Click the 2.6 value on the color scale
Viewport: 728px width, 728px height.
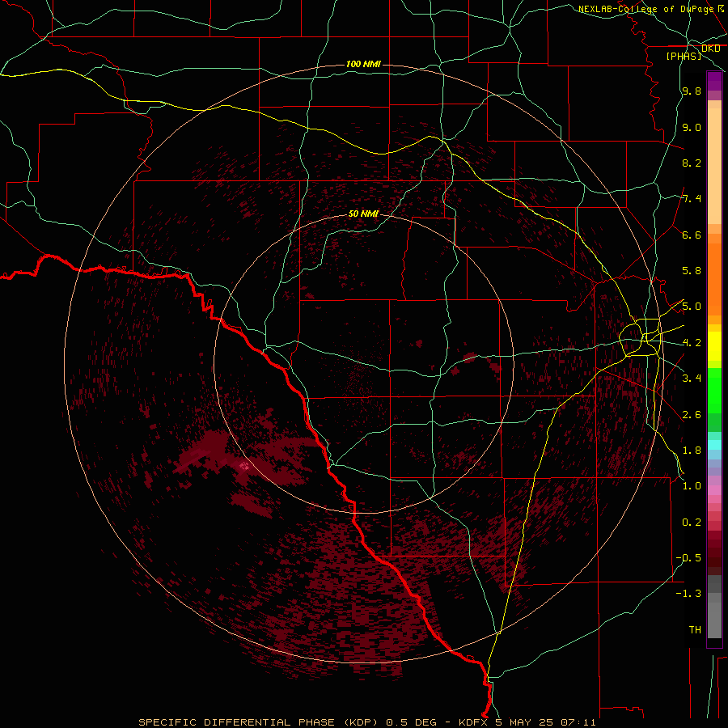point(692,415)
